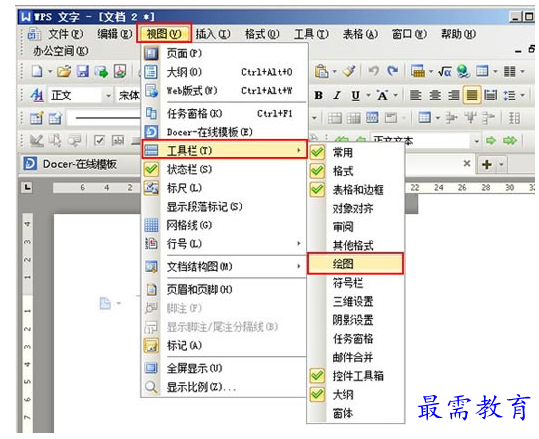Expand the 工具栏 submenu
Screen dimensions: 539x439
(x=224, y=150)
